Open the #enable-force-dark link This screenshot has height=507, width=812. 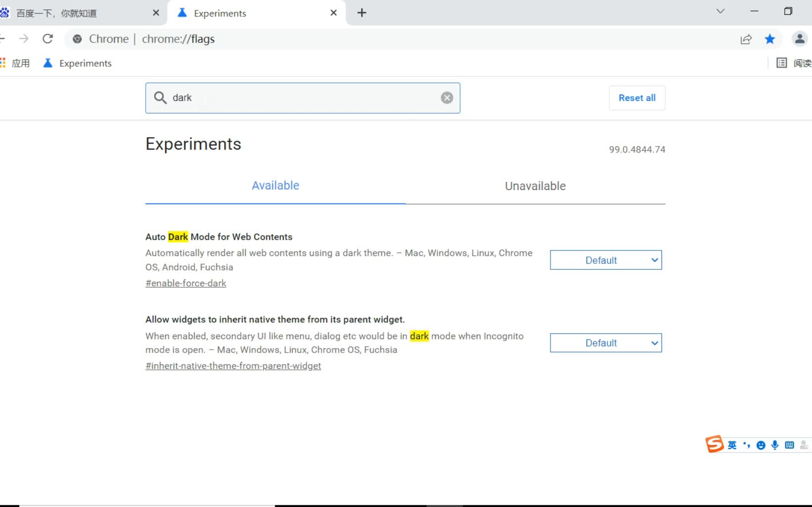coord(185,283)
